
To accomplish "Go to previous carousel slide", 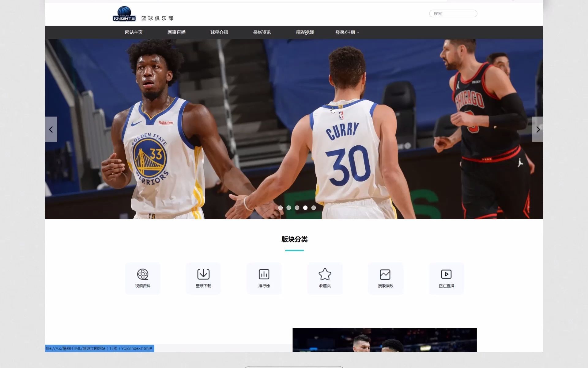I will tap(51, 129).
